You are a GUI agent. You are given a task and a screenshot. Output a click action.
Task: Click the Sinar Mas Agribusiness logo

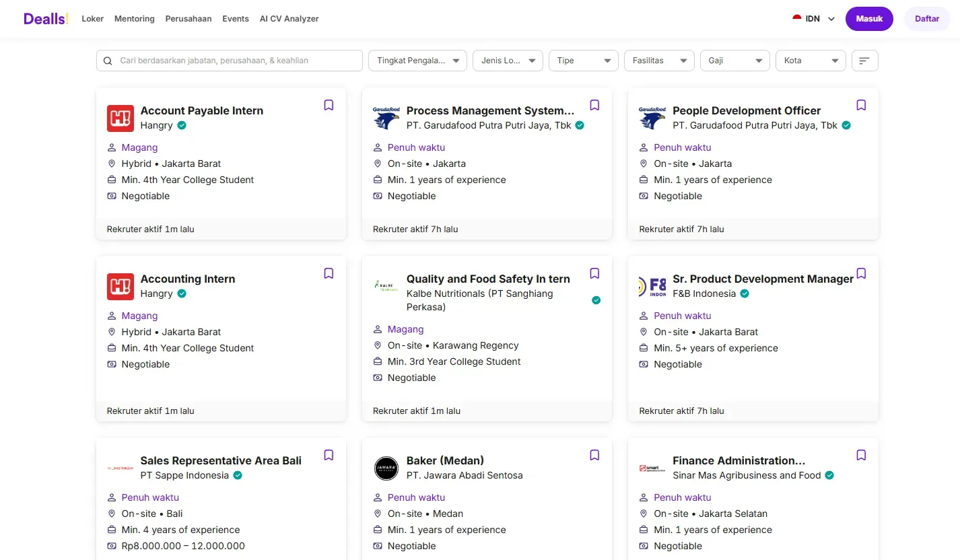(x=652, y=468)
